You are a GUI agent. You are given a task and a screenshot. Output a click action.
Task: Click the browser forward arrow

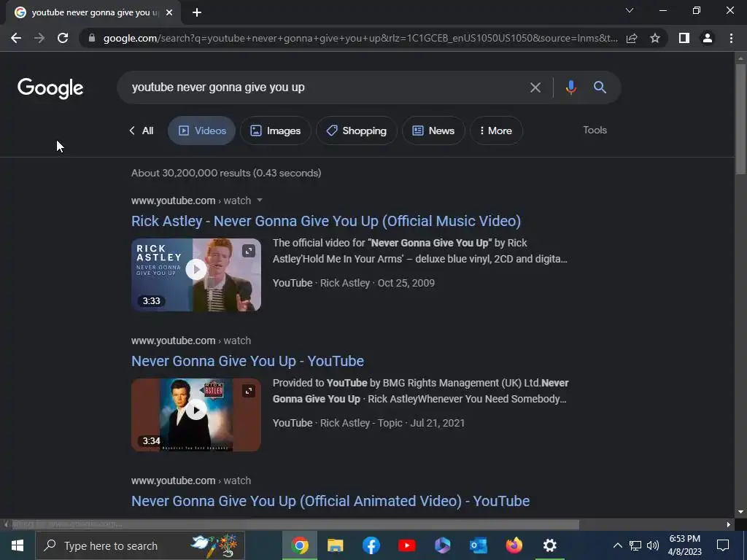point(39,38)
